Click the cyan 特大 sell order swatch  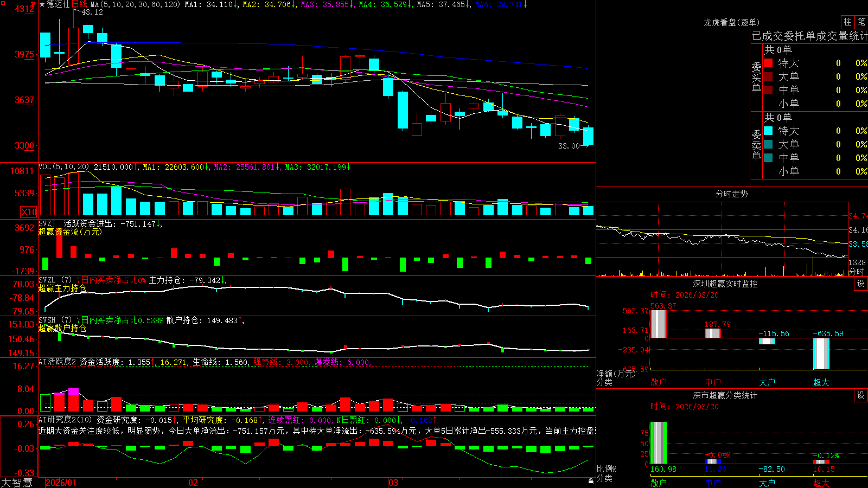[768, 131]
